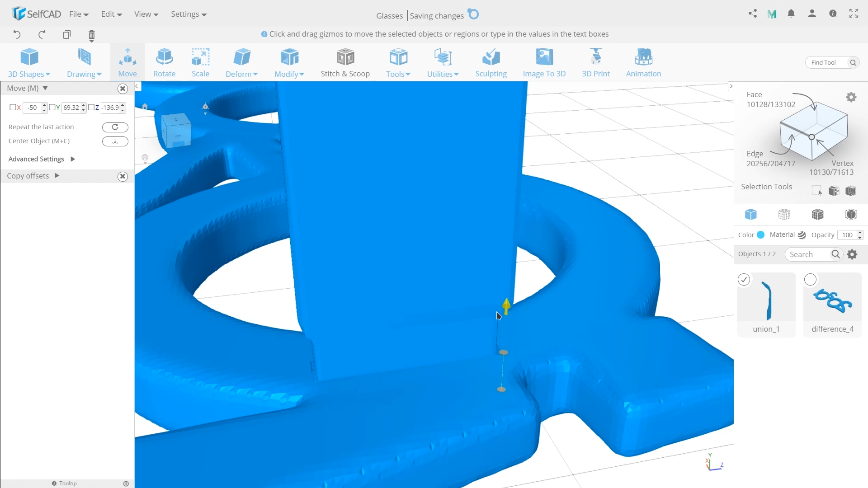The height and width of the screenshot is (488, 868).
Task: Increase Opacity value stepper
Action: (860, 232)
